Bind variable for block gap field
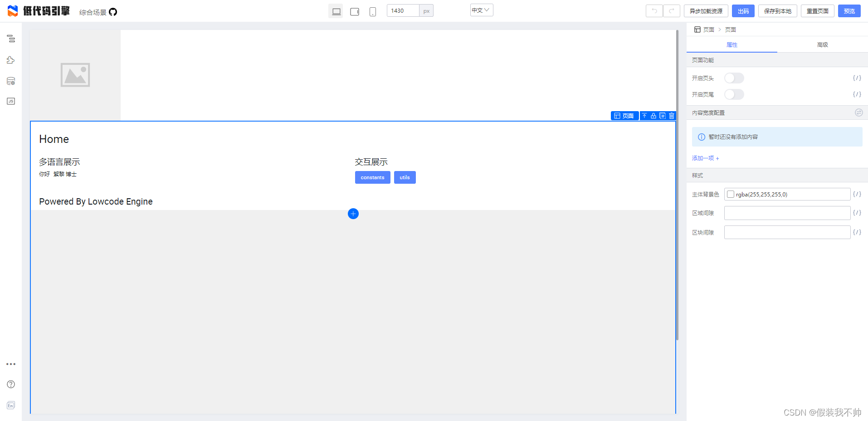This screenshot has height=421, width=868. (857, 232)
